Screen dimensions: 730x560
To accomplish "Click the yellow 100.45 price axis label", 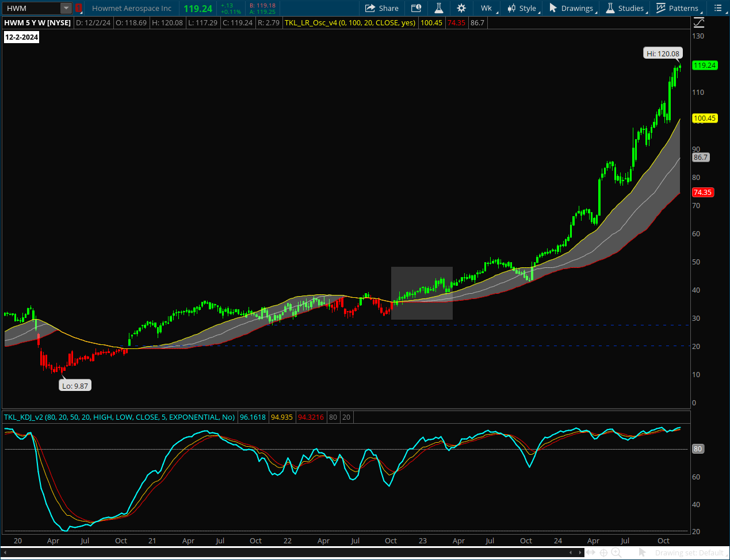I will point(705,118).
